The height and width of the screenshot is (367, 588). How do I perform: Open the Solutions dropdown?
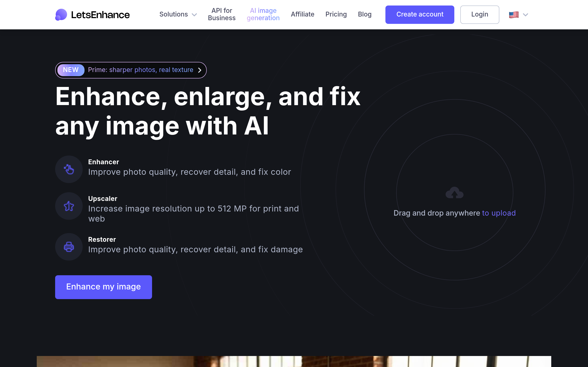173,14
